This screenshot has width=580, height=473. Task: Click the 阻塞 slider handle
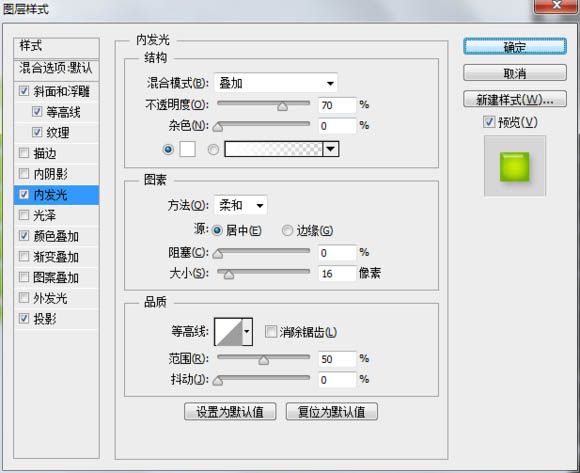218,254
